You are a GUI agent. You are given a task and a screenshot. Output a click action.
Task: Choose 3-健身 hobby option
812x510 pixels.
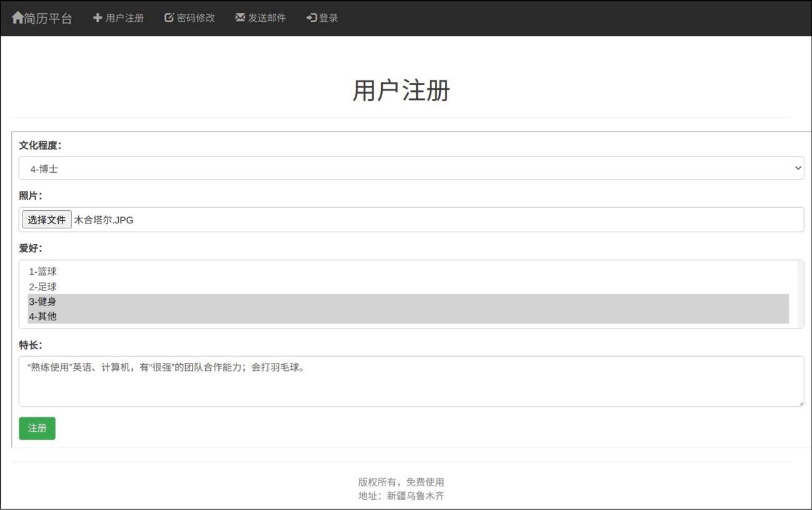(43, 302)
